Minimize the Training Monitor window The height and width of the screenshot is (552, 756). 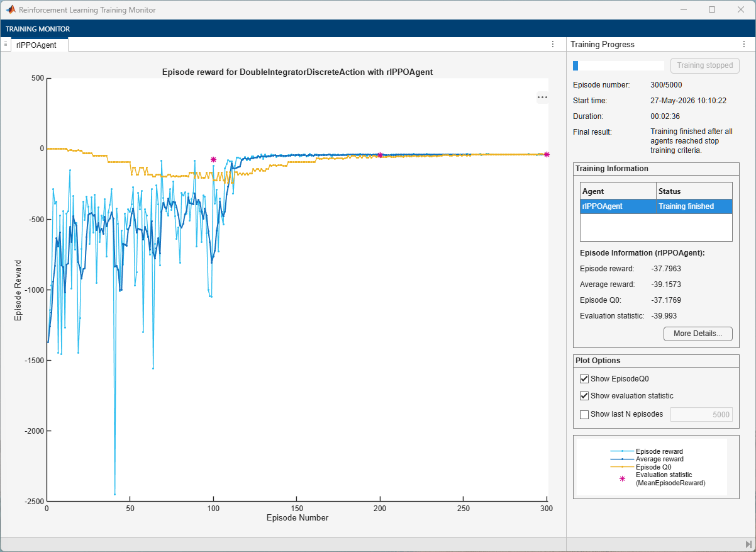click(x=683, y=9)
